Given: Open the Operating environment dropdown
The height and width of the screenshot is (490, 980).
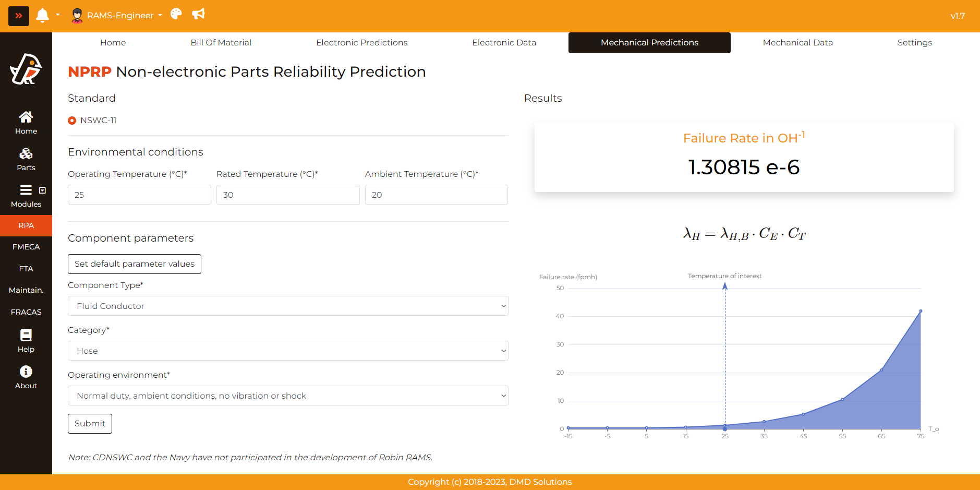Looking at the screenshot, I should (x=288, y=396).
